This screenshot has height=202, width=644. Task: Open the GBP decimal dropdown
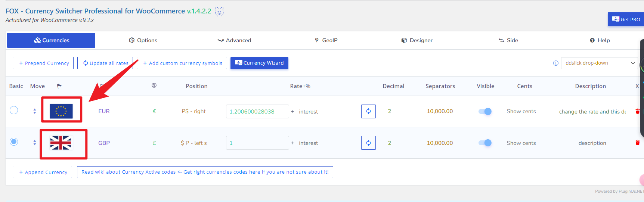pyautogui.click(x=390, y=143)
